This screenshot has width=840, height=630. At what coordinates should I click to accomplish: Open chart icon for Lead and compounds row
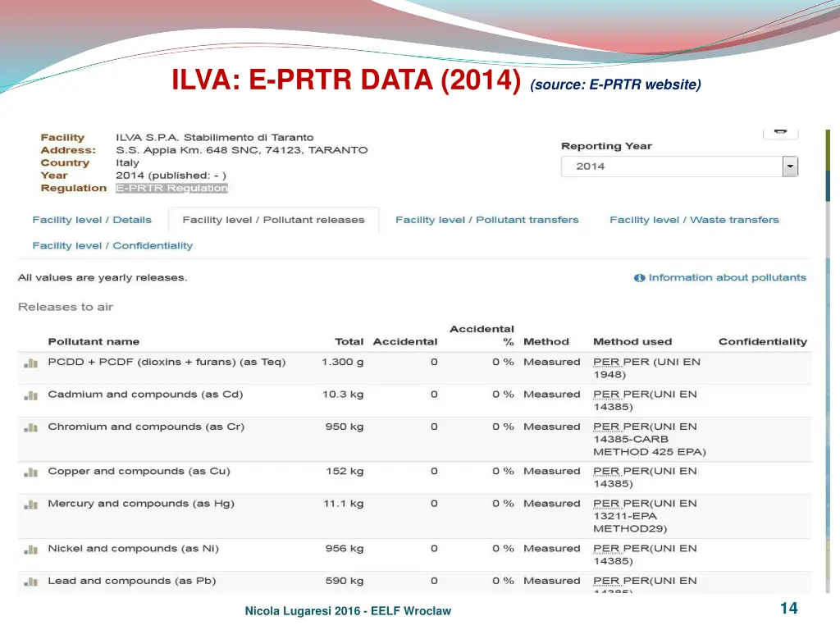coord(31,582)
